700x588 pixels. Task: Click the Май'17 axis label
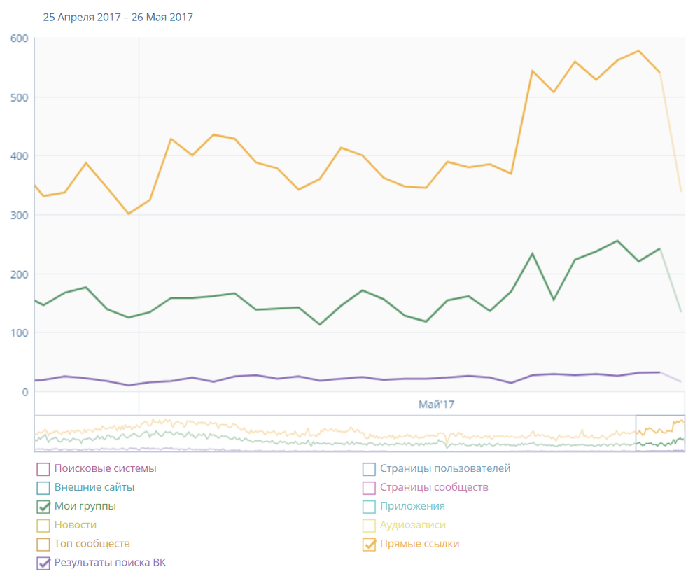pos(437,404)
